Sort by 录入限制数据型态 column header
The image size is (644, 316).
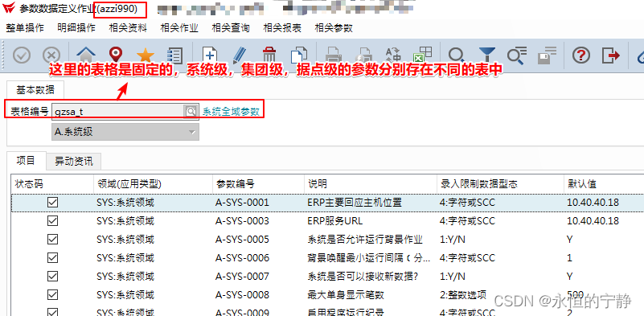pyautogui.click(x=500, y=184)
